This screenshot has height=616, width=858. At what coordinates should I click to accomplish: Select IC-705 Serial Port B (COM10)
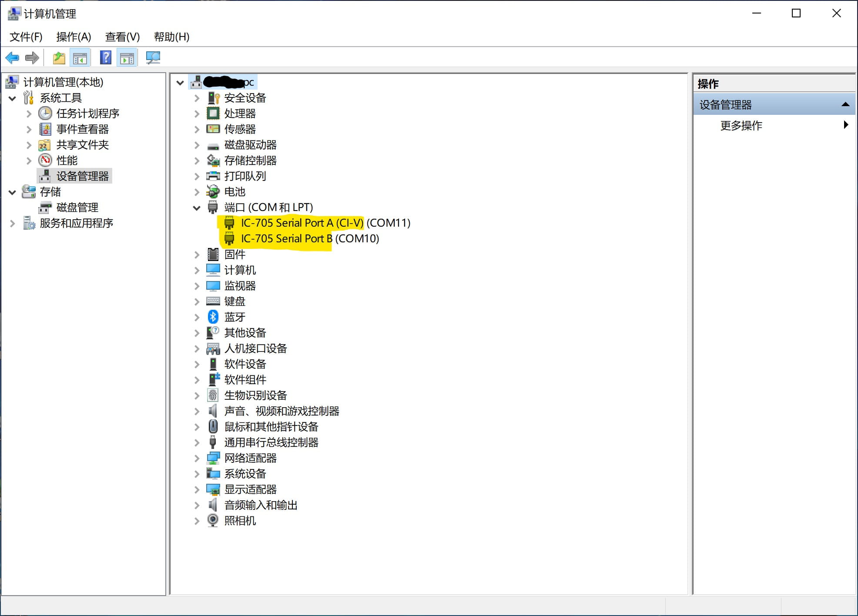pos(310,239)
